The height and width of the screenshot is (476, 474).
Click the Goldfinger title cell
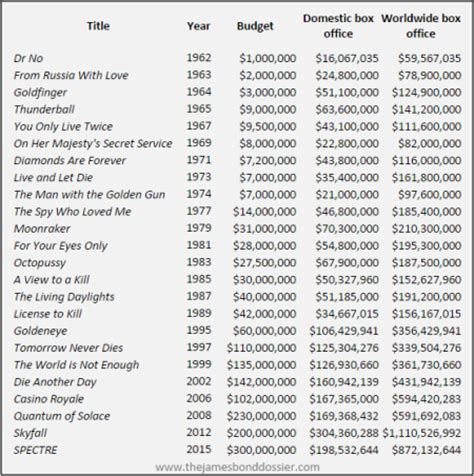tap(40, 93)
